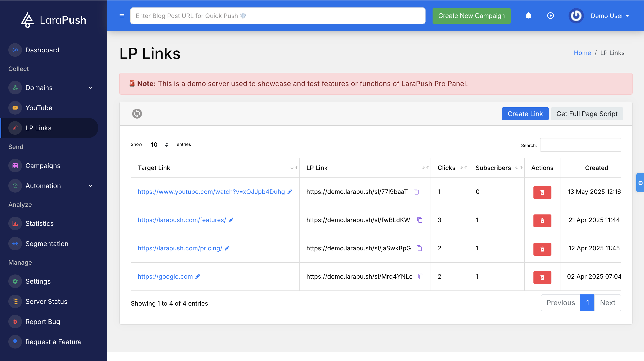
Task: Click the Create Link button
Action: [525, 114]
